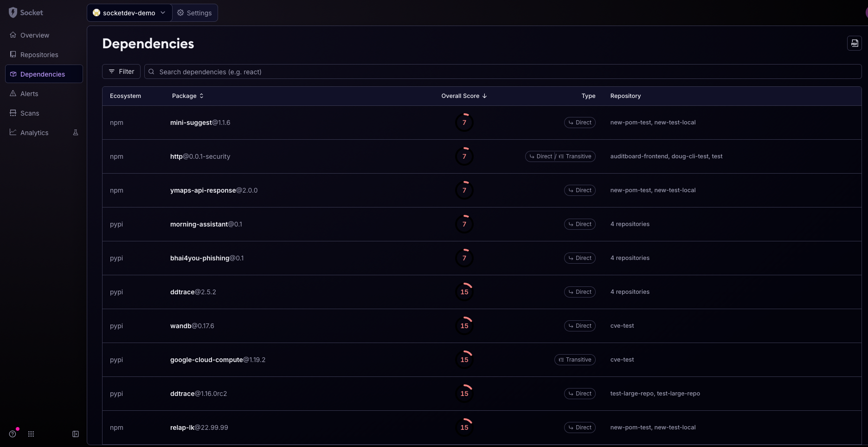
Task: Sort by Package column
Action: (x=187, y=96)
